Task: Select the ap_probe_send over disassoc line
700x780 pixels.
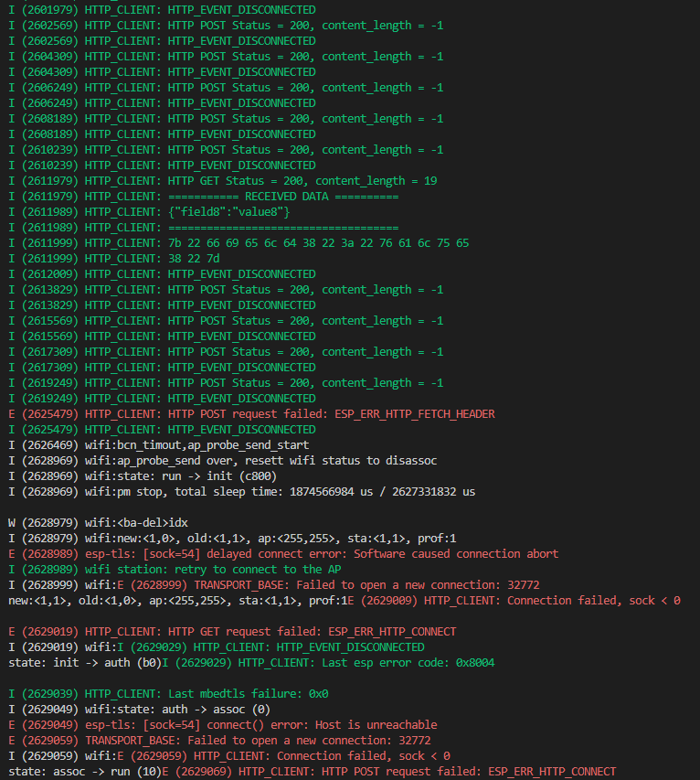Action: click(x=223, y=461)
